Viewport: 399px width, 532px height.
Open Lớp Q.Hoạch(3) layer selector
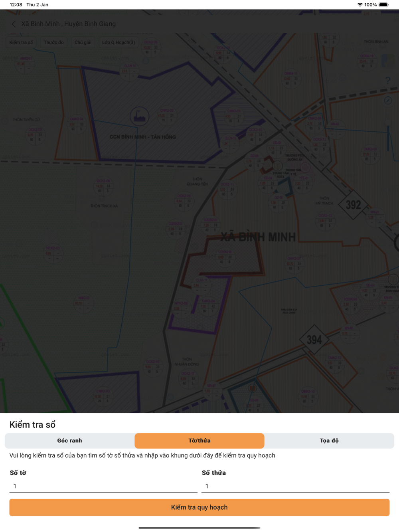pyautogui.click(x=119, y=42)
